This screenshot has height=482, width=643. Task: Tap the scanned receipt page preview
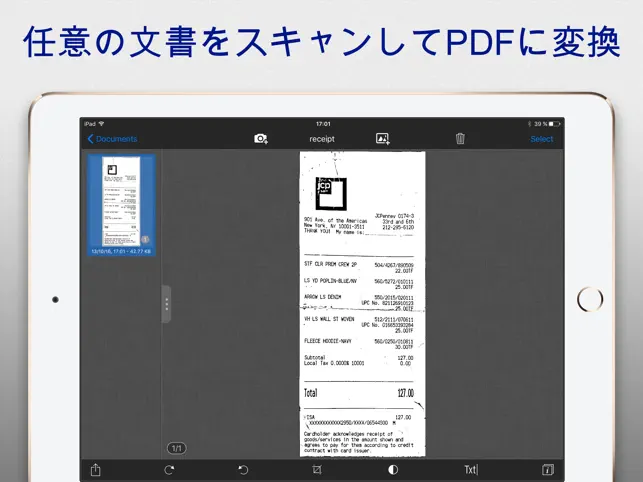click(363, 304)
